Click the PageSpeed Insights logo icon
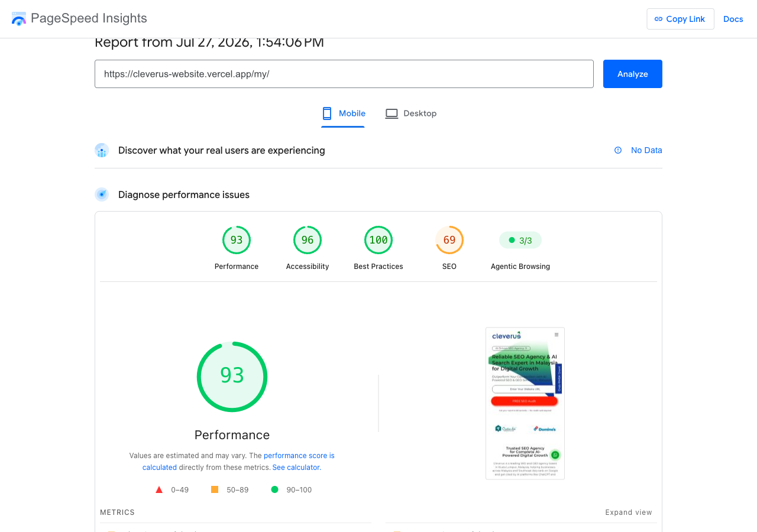This screenshot has width=757, height=532. 19,18
